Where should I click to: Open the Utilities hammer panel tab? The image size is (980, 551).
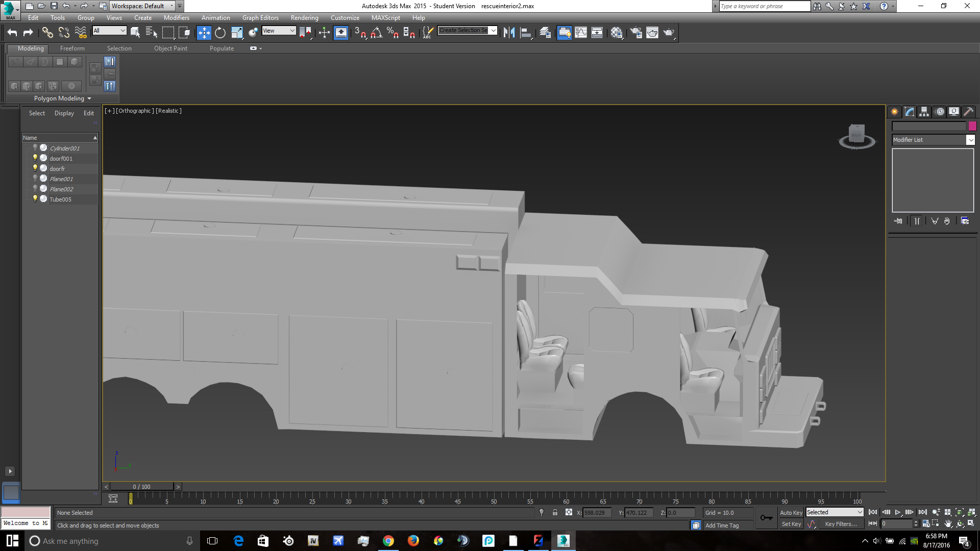pos(968,112)
